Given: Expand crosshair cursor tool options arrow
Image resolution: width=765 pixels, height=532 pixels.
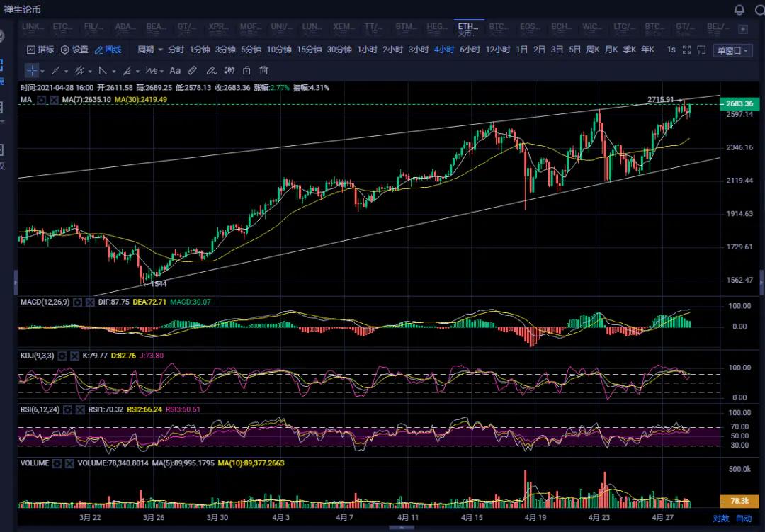Looking at the screenshot, I should pyautogui.click(x=42, y=72).
